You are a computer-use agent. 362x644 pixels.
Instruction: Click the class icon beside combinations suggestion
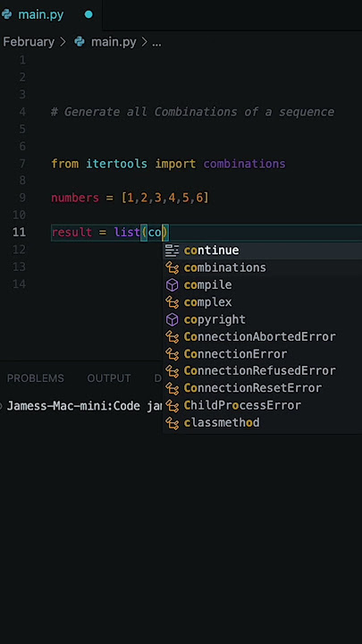[172, 267]
